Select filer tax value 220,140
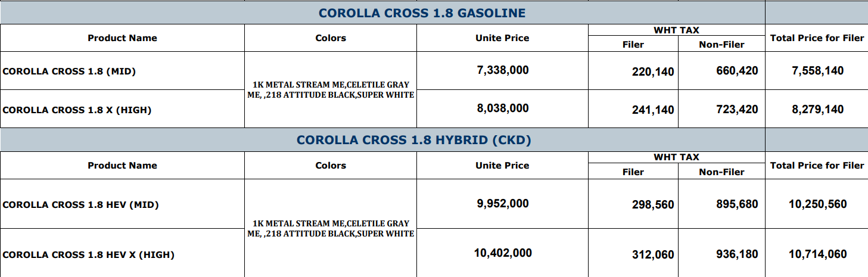This screenshot has height=277, width=868. (653, 72)
